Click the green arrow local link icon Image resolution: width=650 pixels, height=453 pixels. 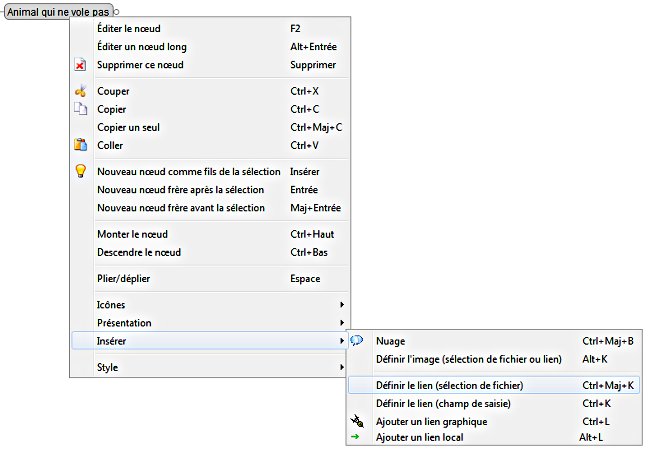(357, 437)
